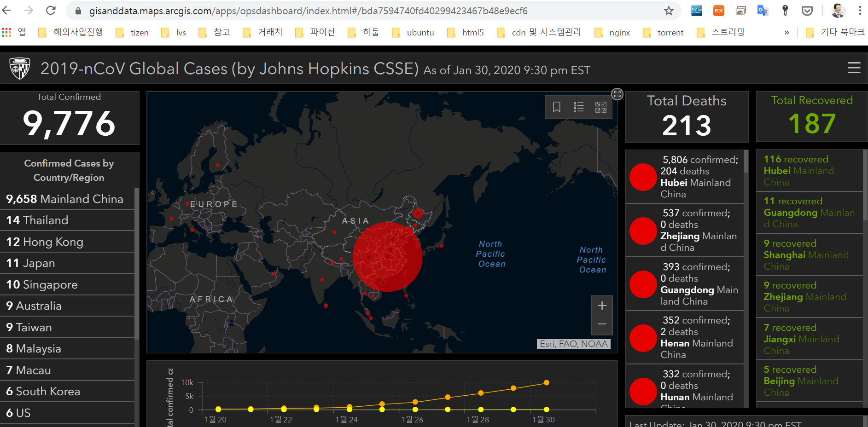Screen dimensions: 868x427
Task: Open the Chrome profile avatar
Action: [838, 11]
